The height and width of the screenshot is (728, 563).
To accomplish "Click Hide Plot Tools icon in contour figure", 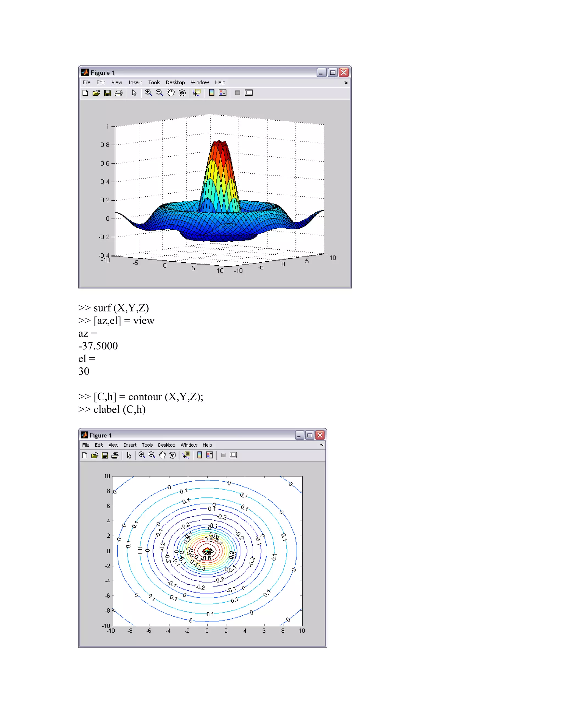I will pos(223,455).
